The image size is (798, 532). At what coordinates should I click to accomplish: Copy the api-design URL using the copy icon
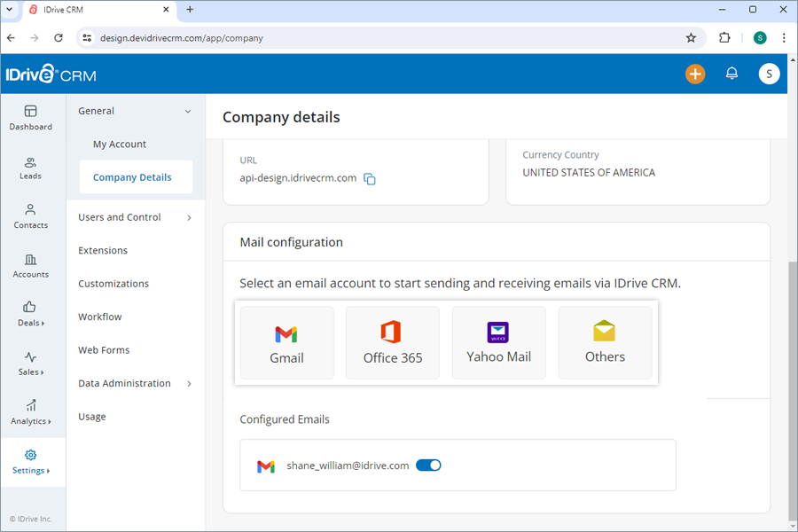point(370,179)
